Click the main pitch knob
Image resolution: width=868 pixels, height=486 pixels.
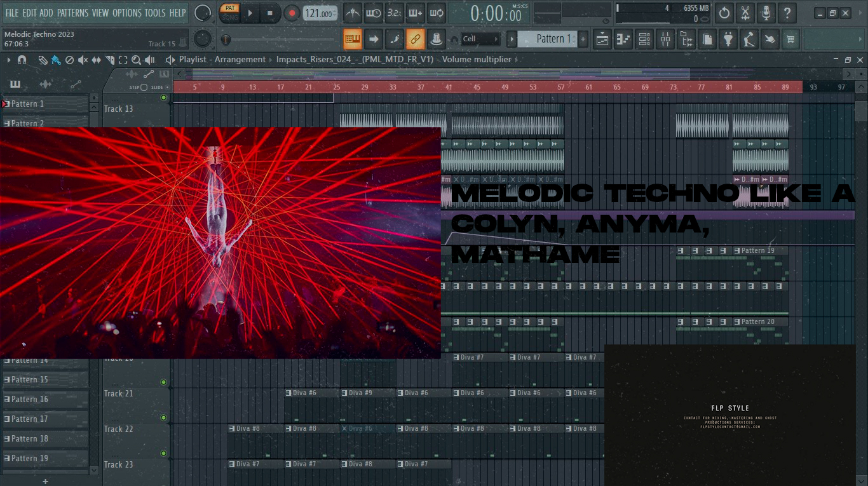[x=203, y=39]
